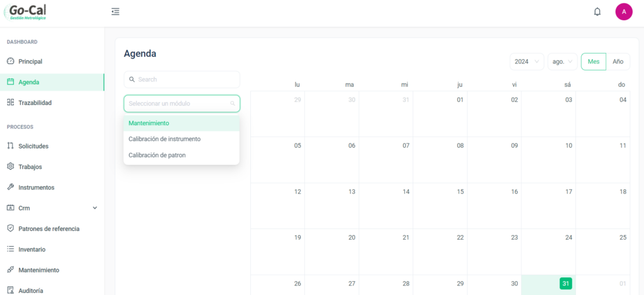Select day 31 highlighted in the calendar

tap(565, 284)
